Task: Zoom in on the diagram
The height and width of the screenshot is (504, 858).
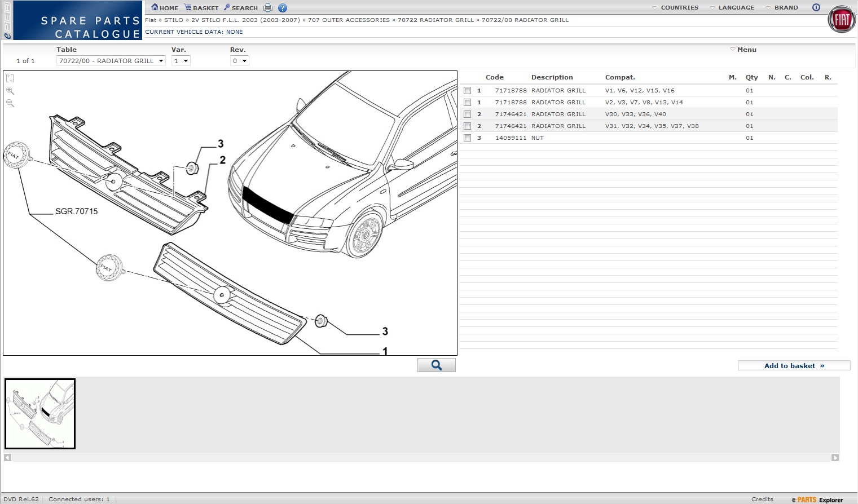Action: [10, 91]
